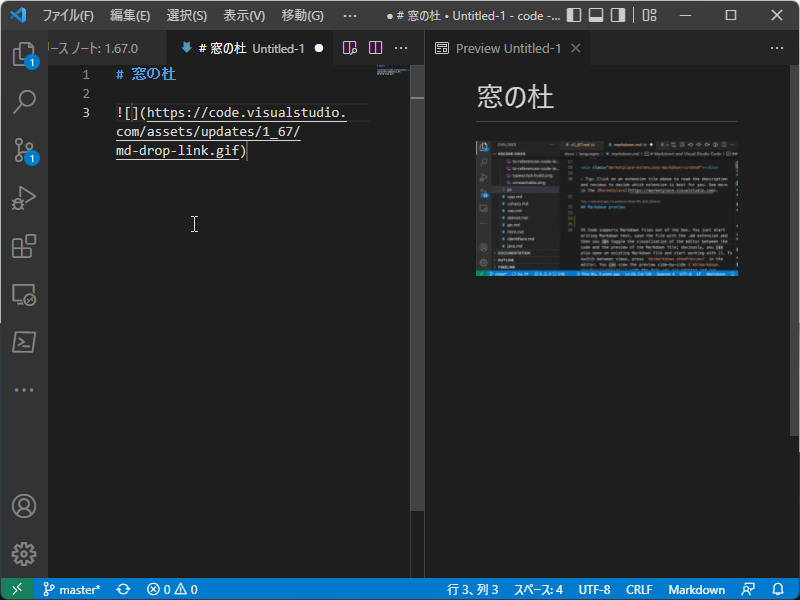Change indentation via スペース: 4
This screenshot has width=800, height=600.
click(538, 590)
